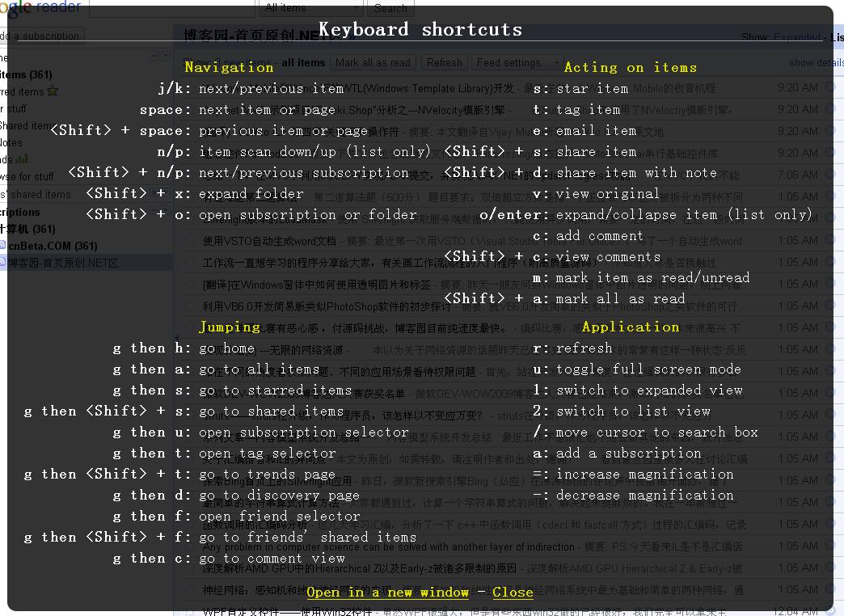Select the 计算机 (361) folder
The height and width of the screenshot is (616, 844).
pyautogui.click(x=27, y=229)
